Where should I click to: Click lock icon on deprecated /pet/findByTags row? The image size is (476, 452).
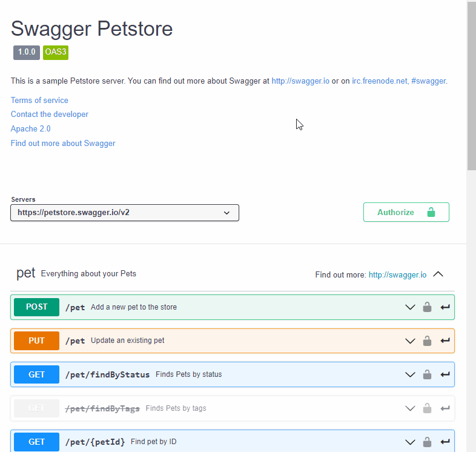(427, 408)
